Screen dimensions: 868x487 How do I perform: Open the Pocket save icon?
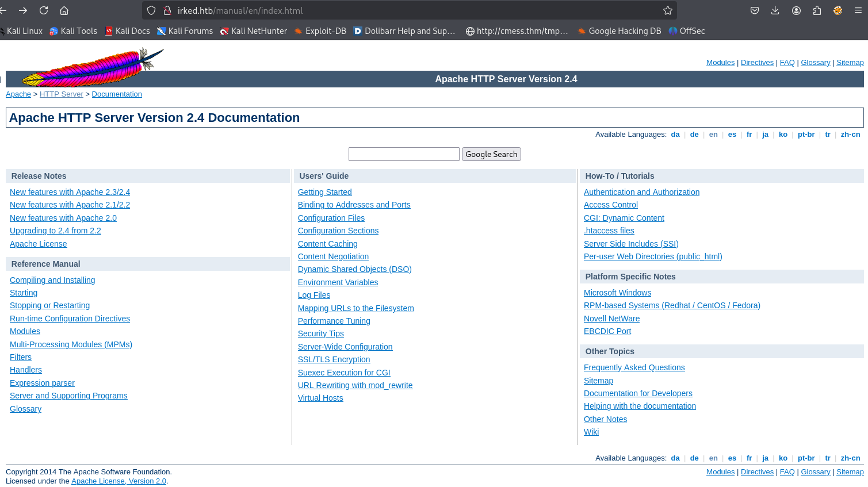tap(755, 10)
